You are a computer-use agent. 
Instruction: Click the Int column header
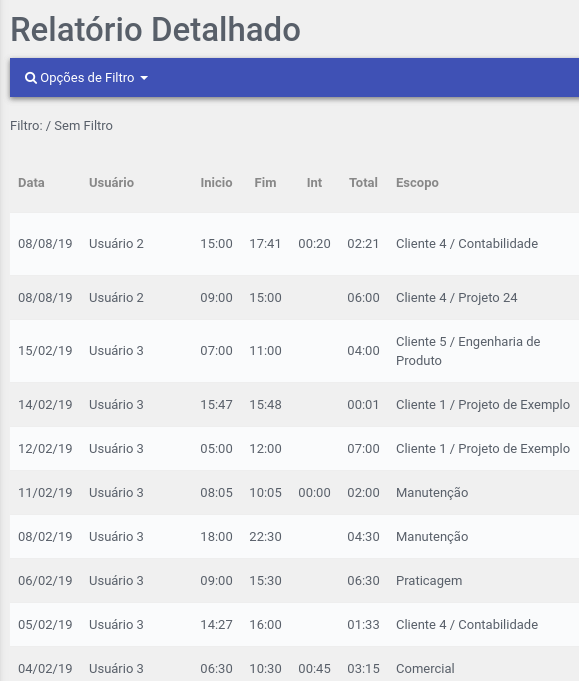point(314,182)
